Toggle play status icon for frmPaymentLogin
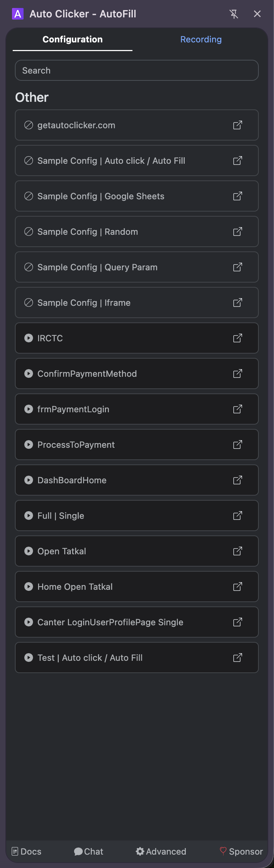This screenshot has height=868, width=274. pos(29,409)
